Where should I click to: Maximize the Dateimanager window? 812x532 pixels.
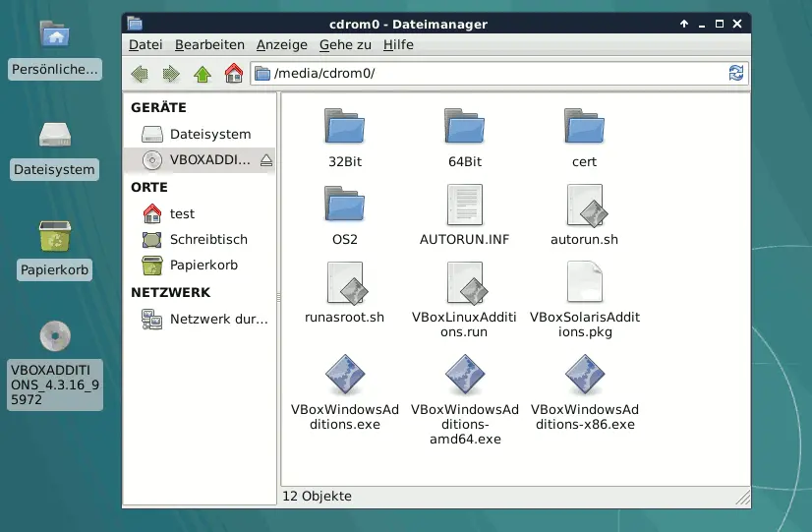[x=720, y=24]
